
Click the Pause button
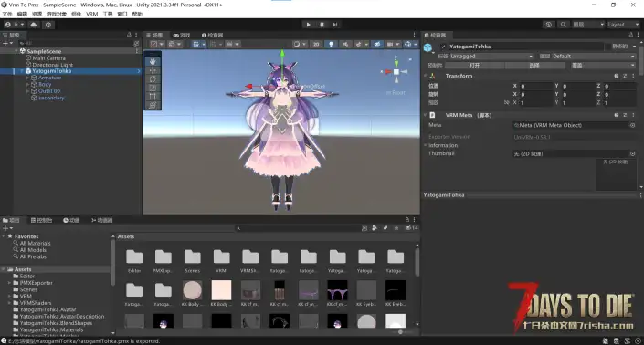[322, 25]
